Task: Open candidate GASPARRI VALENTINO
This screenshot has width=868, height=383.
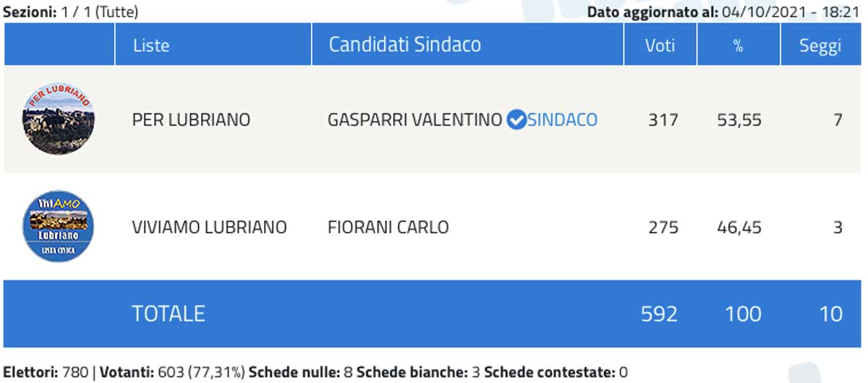Action: pos(414,120)
